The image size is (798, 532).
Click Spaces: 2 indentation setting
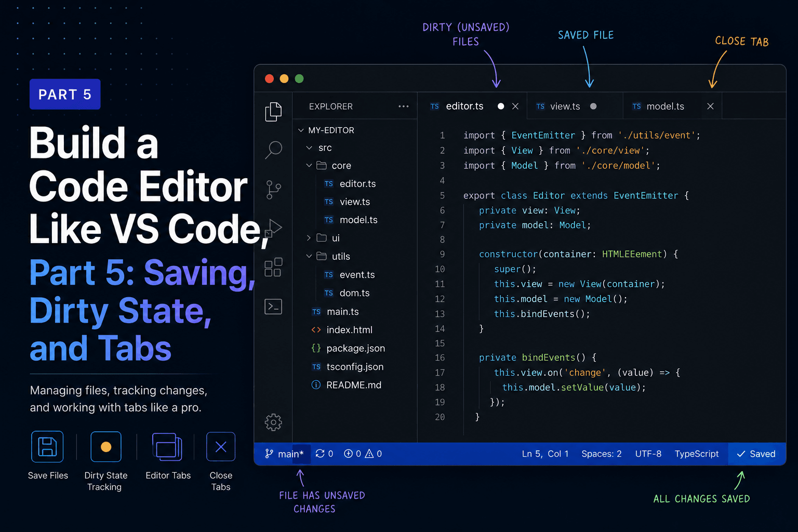tap(601, 454)
